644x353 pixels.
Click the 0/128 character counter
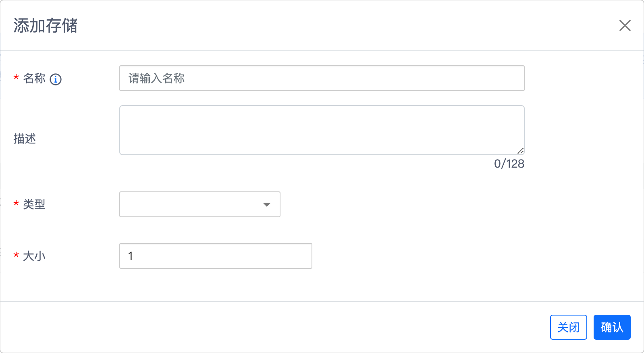(509, 164)
